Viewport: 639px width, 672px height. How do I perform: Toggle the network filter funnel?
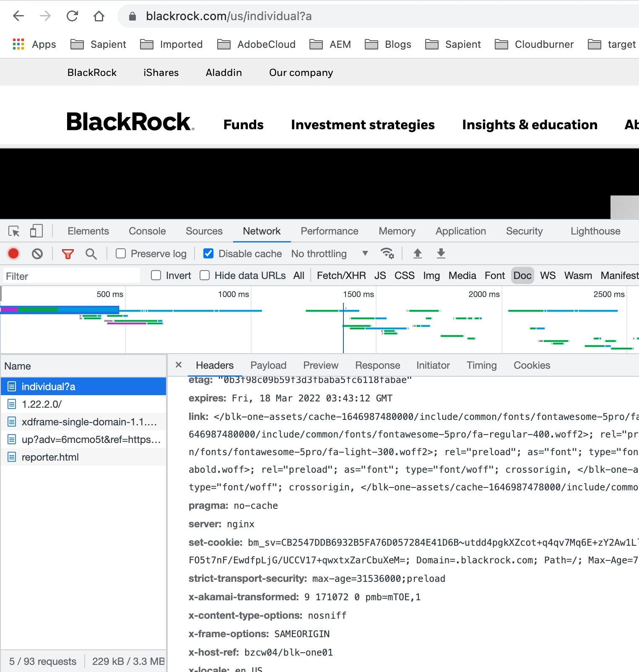pyautogui.click(x=68, y=254)
